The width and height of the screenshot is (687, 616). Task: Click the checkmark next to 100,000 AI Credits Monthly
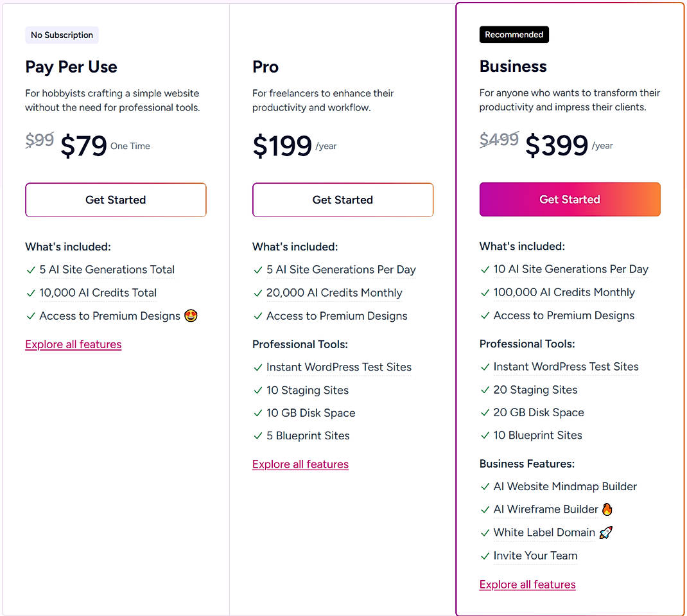(485, 292)
